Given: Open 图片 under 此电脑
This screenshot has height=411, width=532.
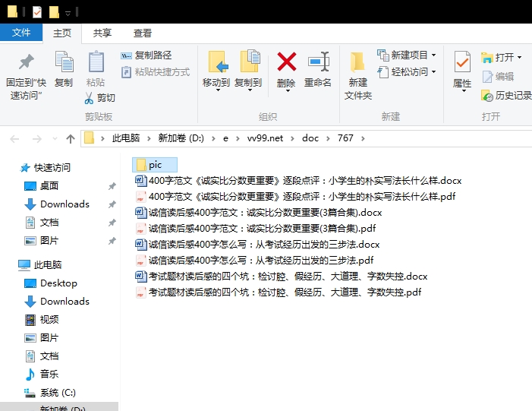Looking at the screenshot, I should 42,338.
